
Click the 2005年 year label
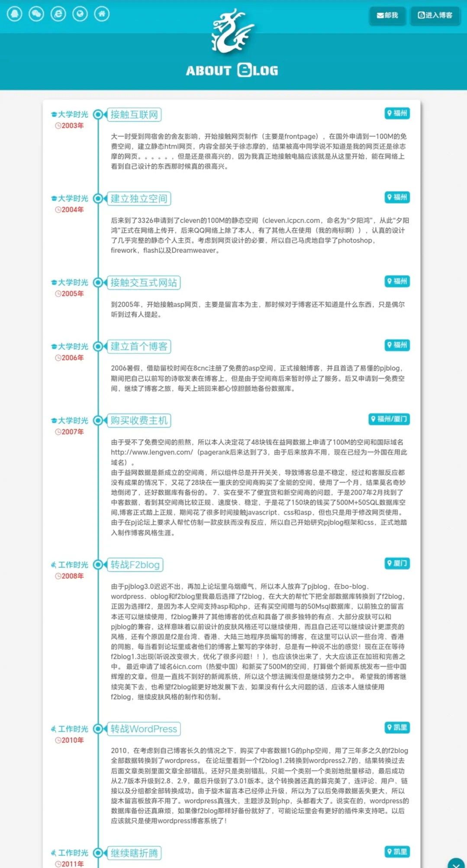click(x=70, y=294)
